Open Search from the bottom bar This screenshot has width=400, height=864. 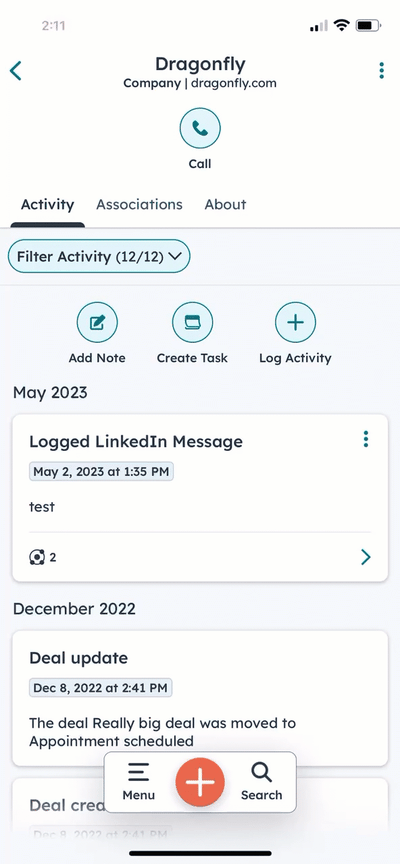[261, 782]
